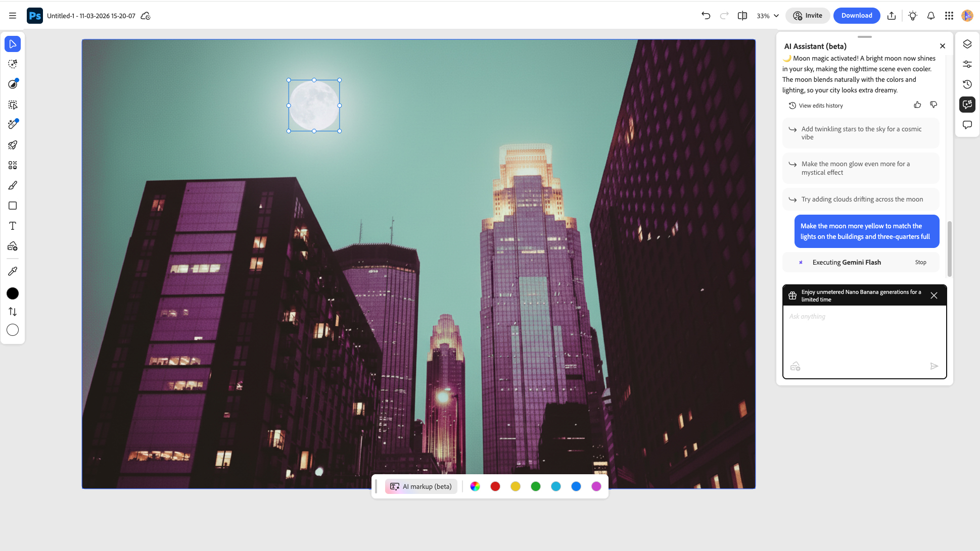Select the Rectangle shape tool

13,206
